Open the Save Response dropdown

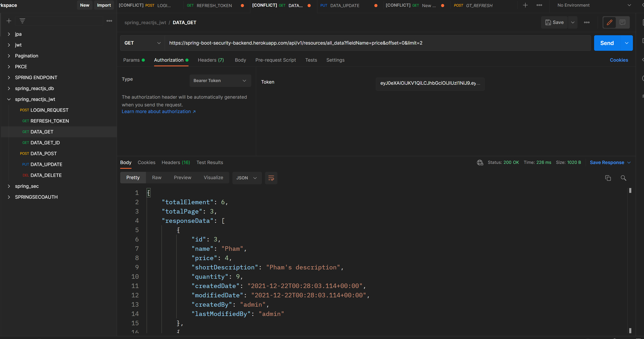coord(610,163)
